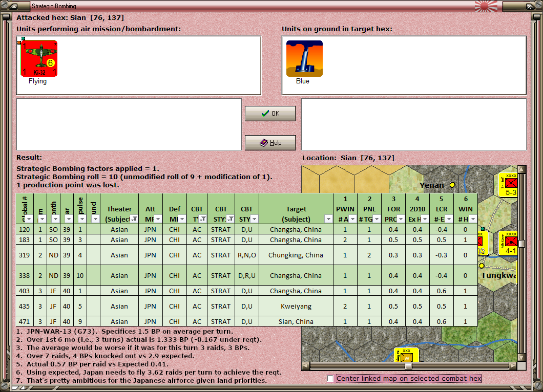Click the map vertical scrollbar up arrow

tap(522, 169)
